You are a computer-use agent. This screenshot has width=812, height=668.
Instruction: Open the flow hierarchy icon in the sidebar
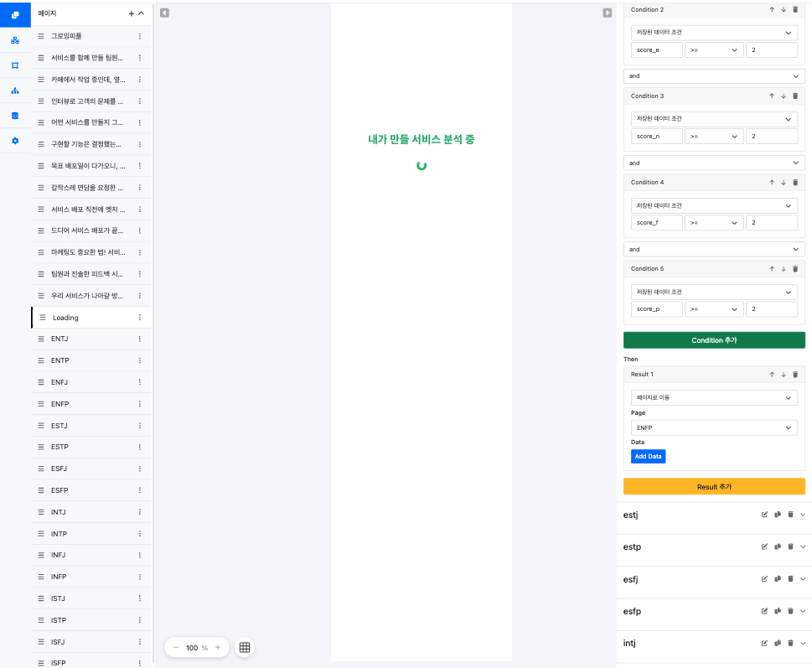coord(13,91)
